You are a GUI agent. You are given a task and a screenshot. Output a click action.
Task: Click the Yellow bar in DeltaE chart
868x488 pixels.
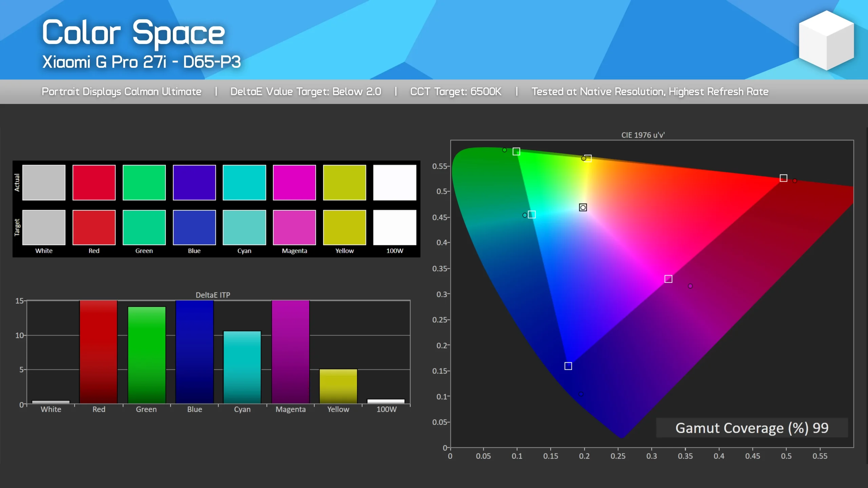338,386
